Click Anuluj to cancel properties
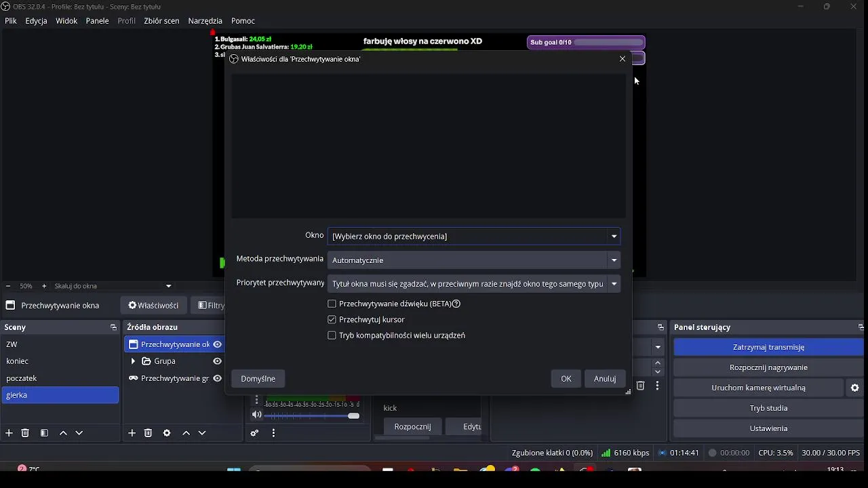This screenshot has height=488, width=868. [605, 379]
